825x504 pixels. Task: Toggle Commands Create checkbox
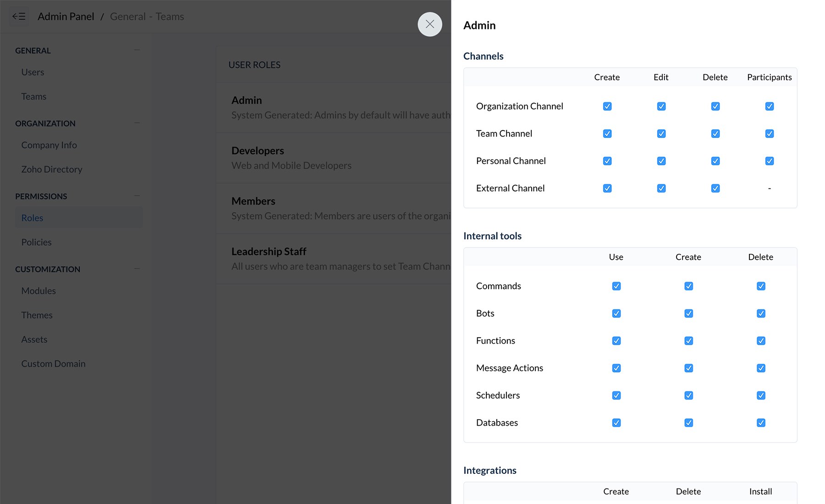(688, 286)
